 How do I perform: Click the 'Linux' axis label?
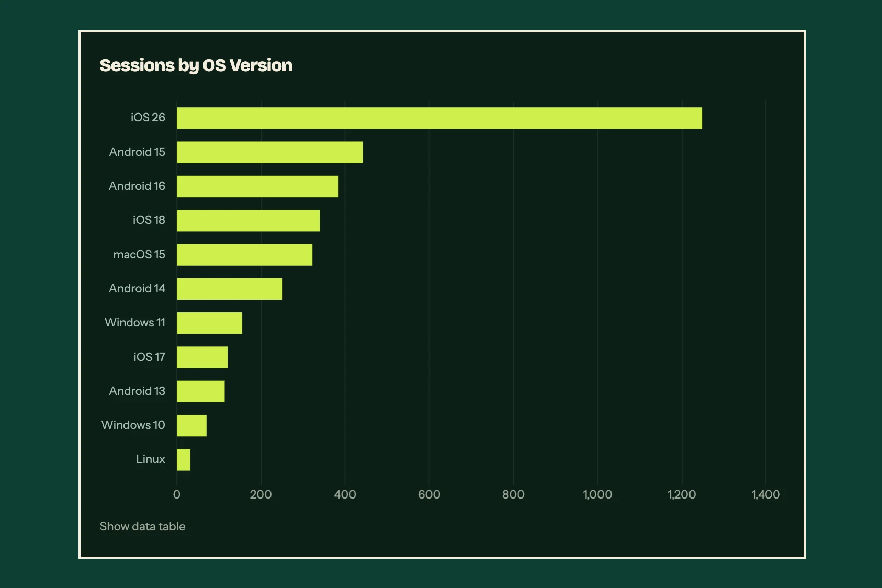coord(151,459)
